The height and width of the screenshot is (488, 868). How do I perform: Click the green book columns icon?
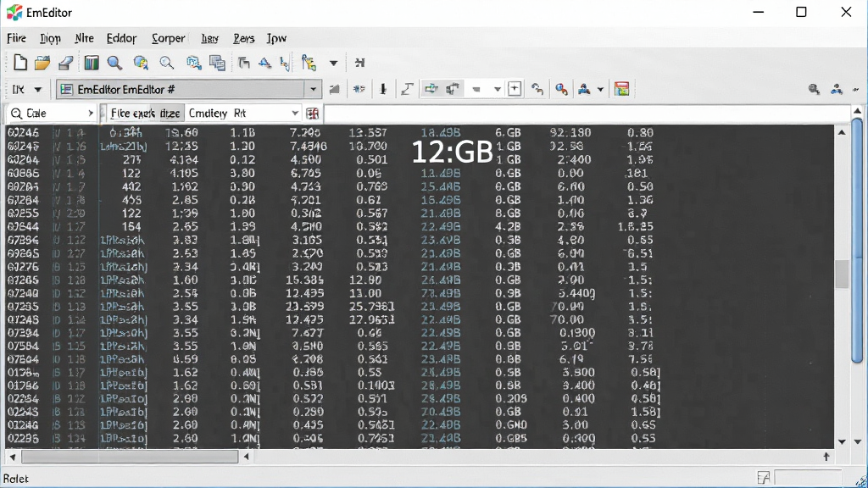point(92,63)
